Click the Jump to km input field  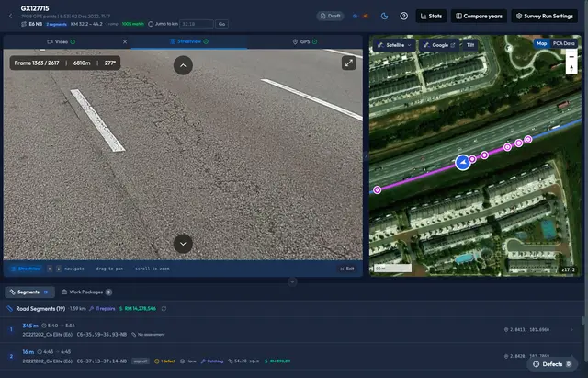coord(197,24)
